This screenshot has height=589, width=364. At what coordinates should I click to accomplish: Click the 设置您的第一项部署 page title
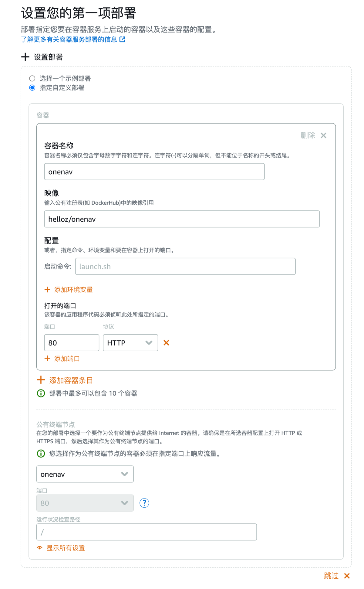79,13
